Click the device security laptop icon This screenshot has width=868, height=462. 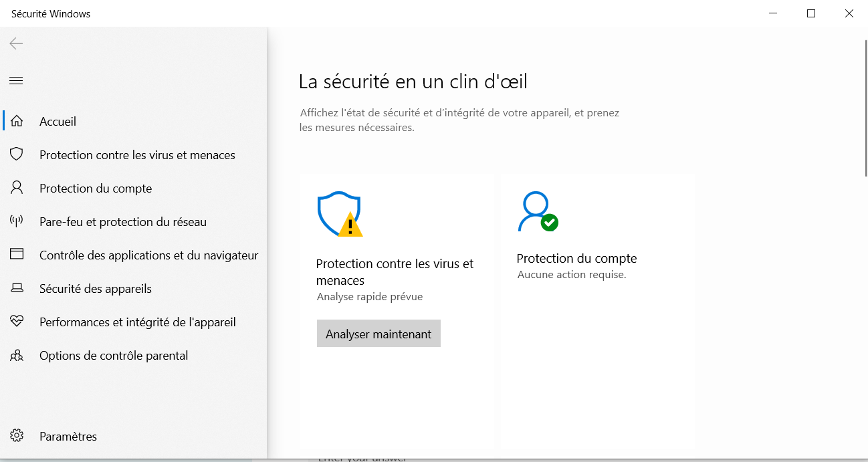coord(17,288)
